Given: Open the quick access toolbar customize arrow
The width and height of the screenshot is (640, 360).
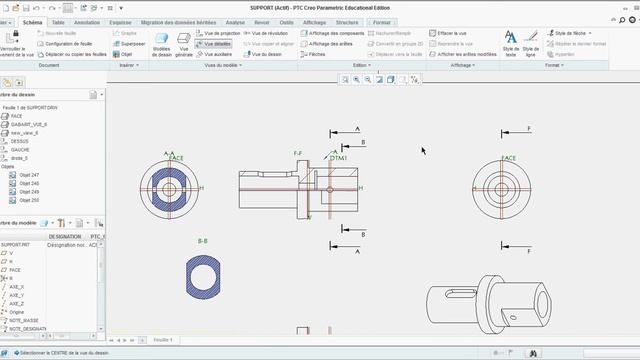Looking at the screenshot, I should (121, 8).
